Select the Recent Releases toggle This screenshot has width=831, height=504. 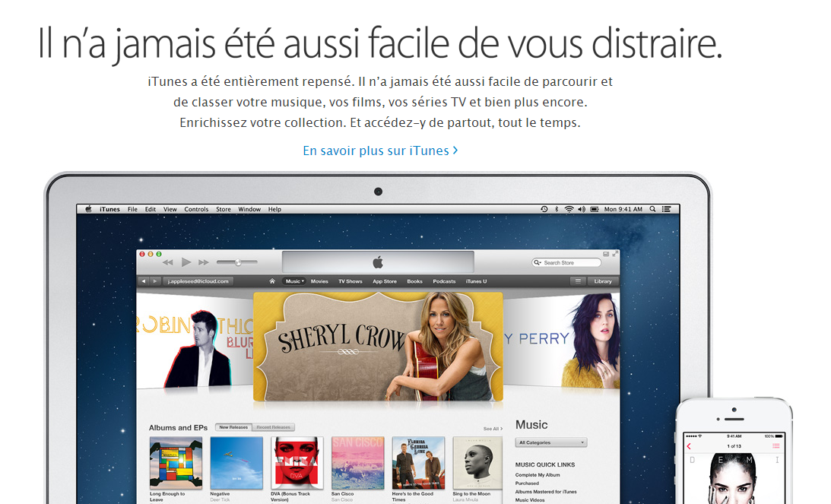pyautogui.click(x=273, y=427)
